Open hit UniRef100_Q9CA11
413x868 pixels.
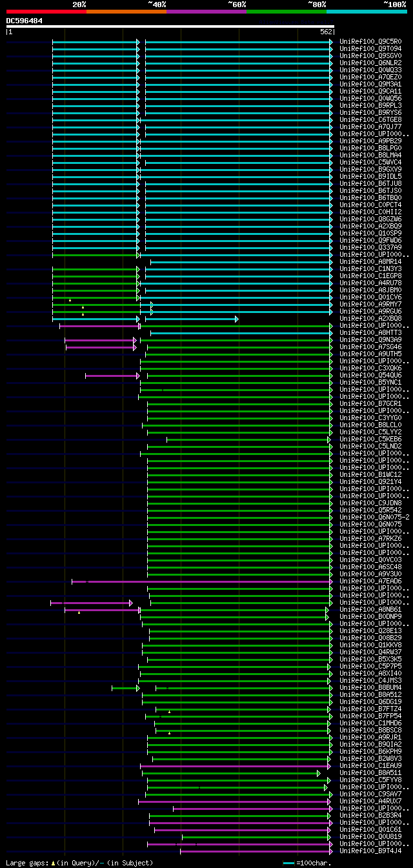coord(370,91)
